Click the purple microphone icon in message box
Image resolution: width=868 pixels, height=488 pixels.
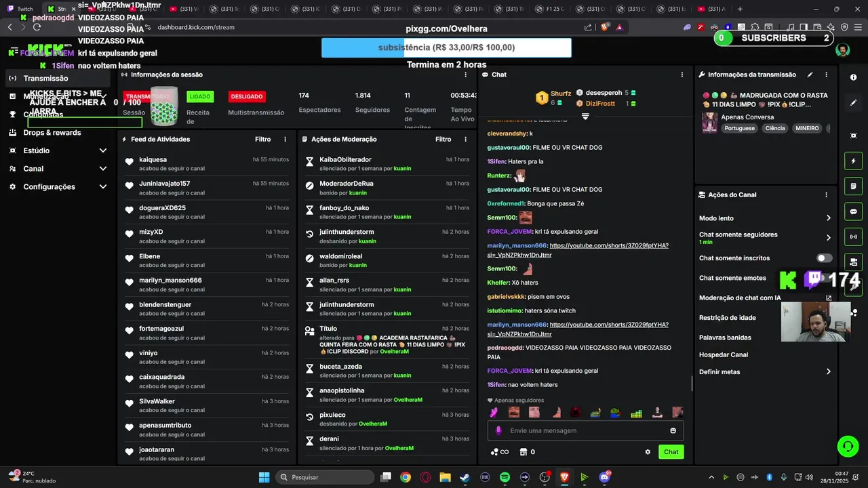(498, 430)
